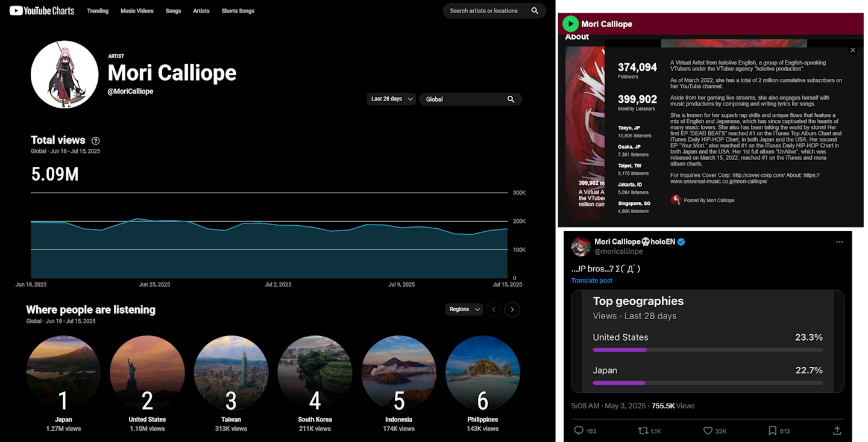The width and height of the screenshot is (868, 442).
Task: Open the Last 28 days dropdown
Action: (x=391, y=99)
